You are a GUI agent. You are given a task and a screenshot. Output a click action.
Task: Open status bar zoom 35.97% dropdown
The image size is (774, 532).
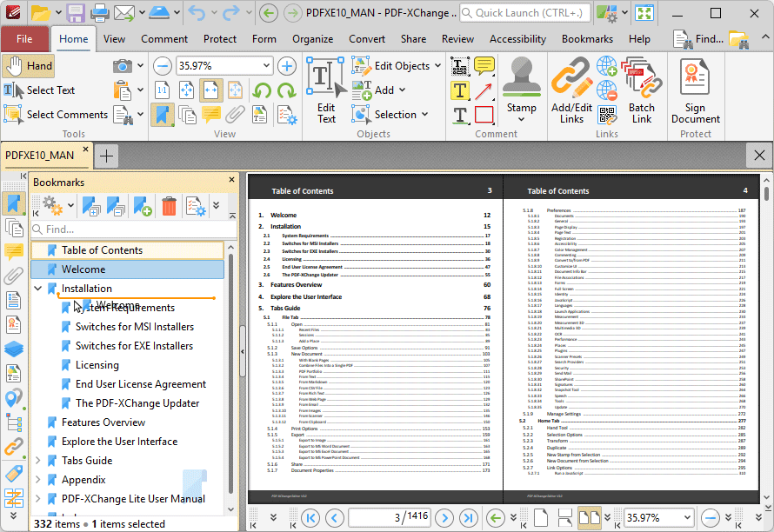coord(687,518)
